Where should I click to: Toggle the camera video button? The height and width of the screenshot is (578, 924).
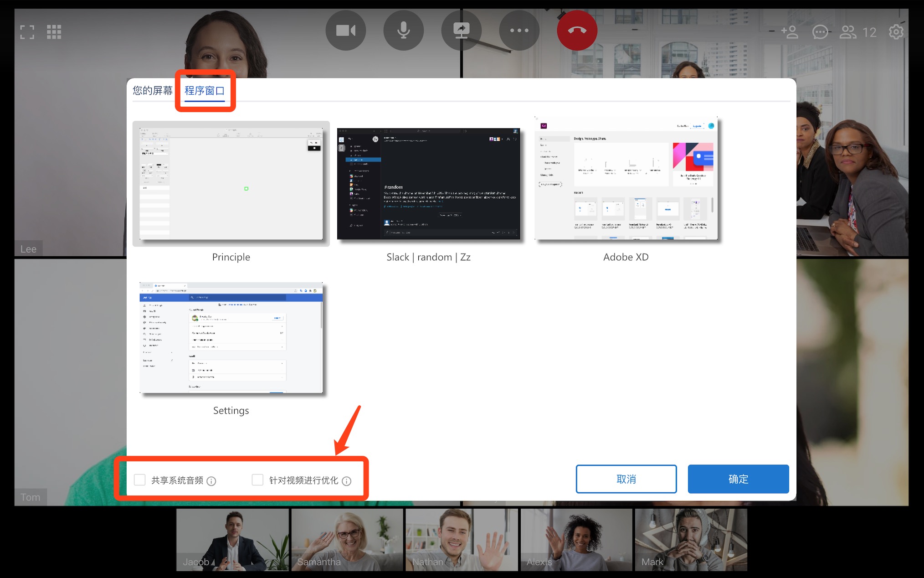tap(345, 31)
